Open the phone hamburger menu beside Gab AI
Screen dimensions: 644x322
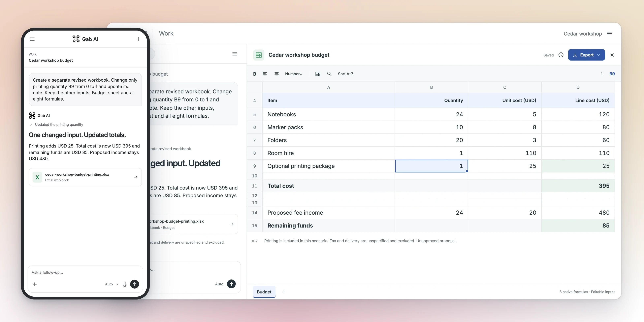pyautogui.click(x=32, y=39)
